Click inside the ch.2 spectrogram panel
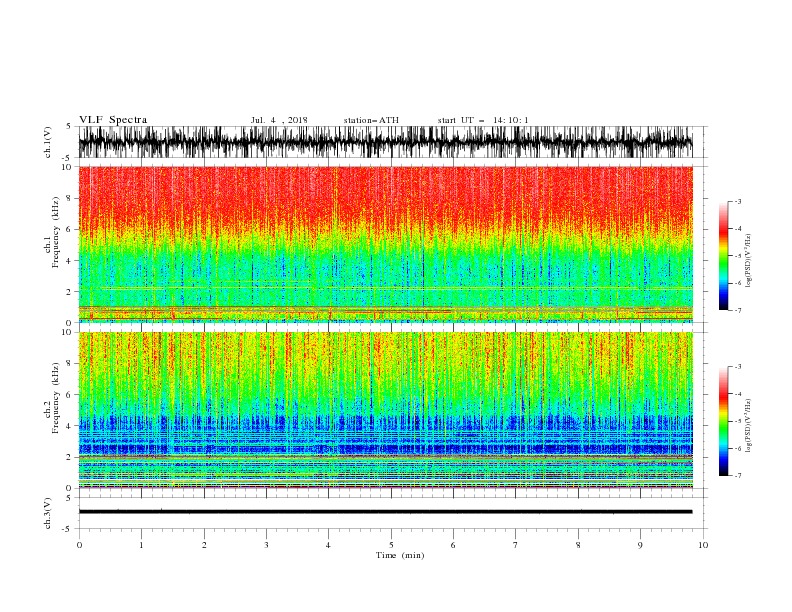This screenshot has width=792, height=612. [385, 410]
